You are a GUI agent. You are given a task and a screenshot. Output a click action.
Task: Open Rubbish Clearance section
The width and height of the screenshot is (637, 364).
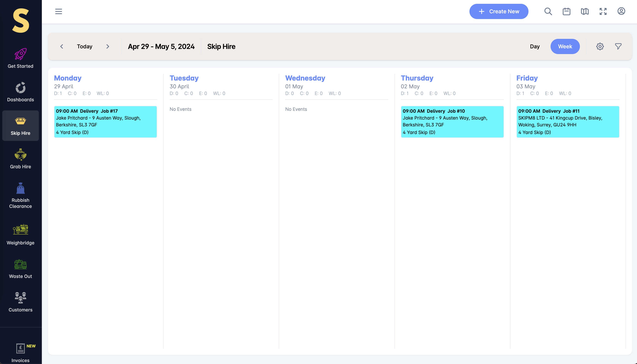(x=21, y=196)
